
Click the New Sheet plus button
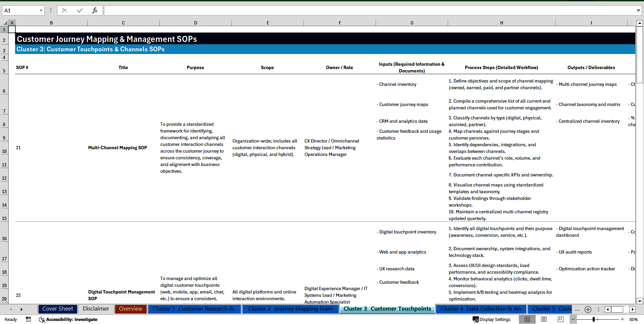click(x=588, y=310)
